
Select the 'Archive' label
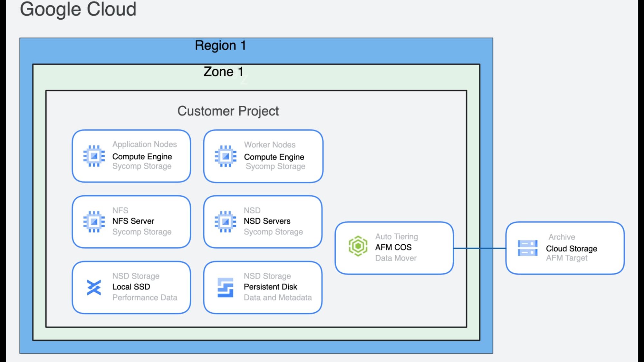[562, 237]
